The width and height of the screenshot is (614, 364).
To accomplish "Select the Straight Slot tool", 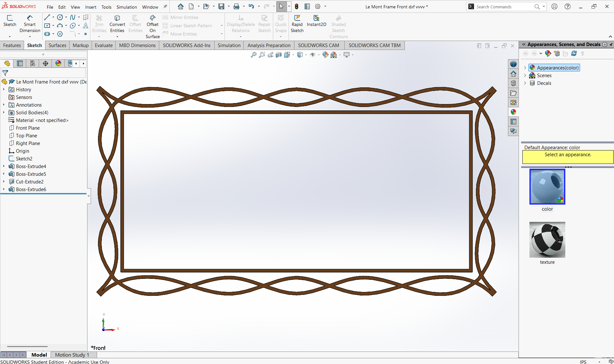I will pos(47,34).
